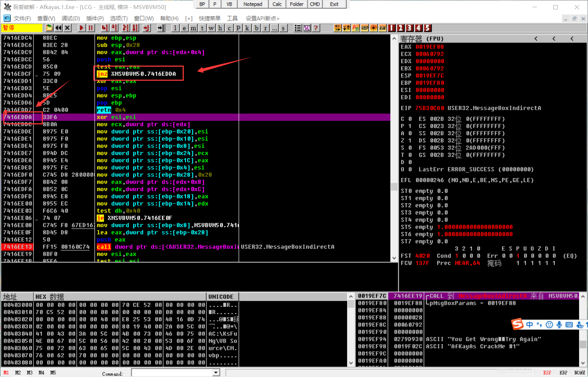Open the 调试(D) menu
588x377 pixels.
[x=71, y=18]
